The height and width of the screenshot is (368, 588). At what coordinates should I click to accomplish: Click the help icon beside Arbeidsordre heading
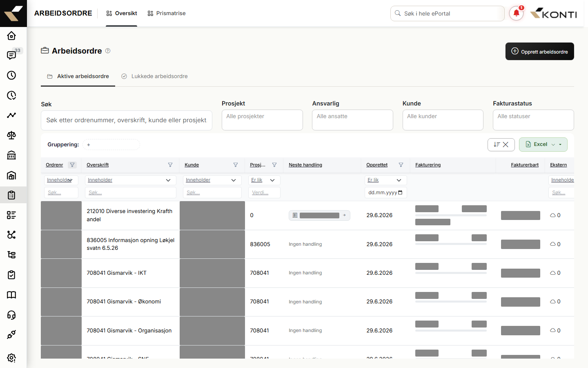tap(108, 51)
